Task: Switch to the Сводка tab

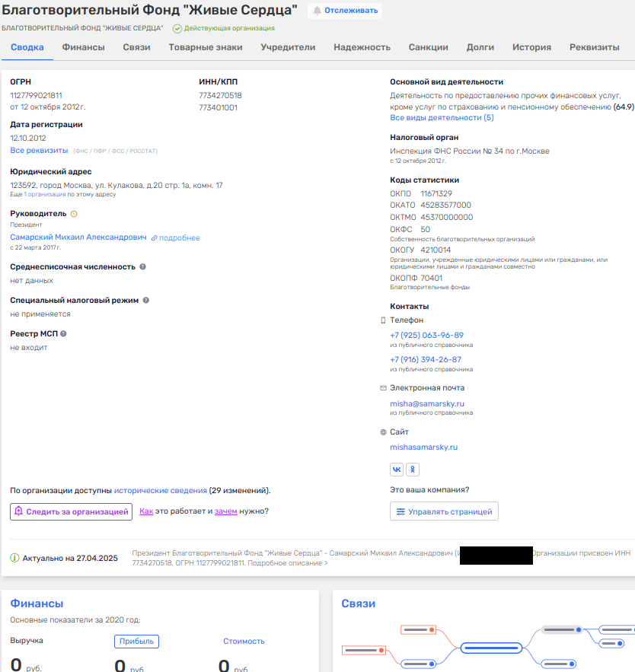Action: pos(27,47)
